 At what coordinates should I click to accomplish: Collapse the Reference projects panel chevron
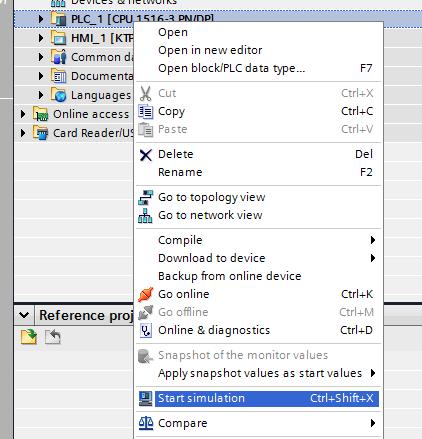click(x=24, y=315)
